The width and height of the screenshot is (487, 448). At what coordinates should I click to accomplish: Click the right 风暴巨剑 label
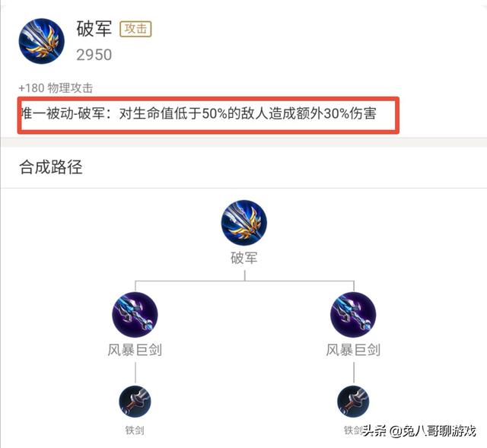click(x=353, y=350)
